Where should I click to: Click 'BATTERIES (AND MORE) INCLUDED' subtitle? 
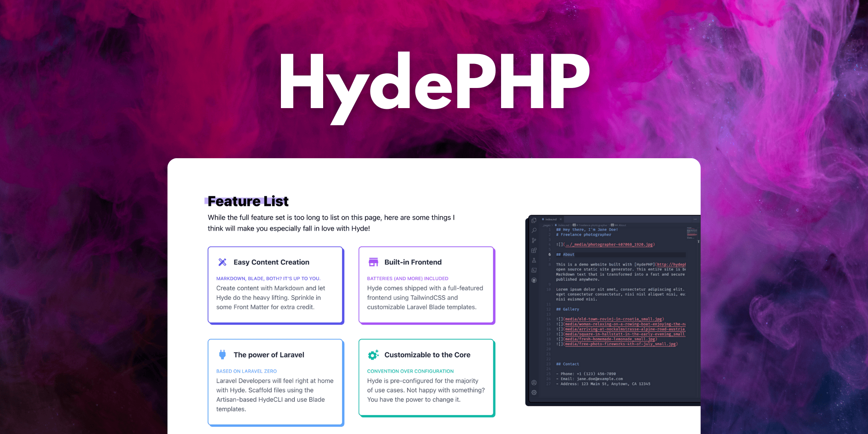408,279
